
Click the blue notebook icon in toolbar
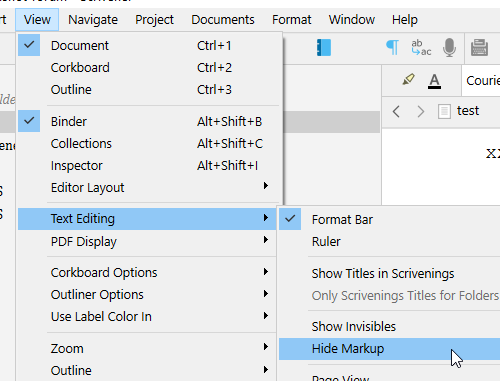(324, 47)
